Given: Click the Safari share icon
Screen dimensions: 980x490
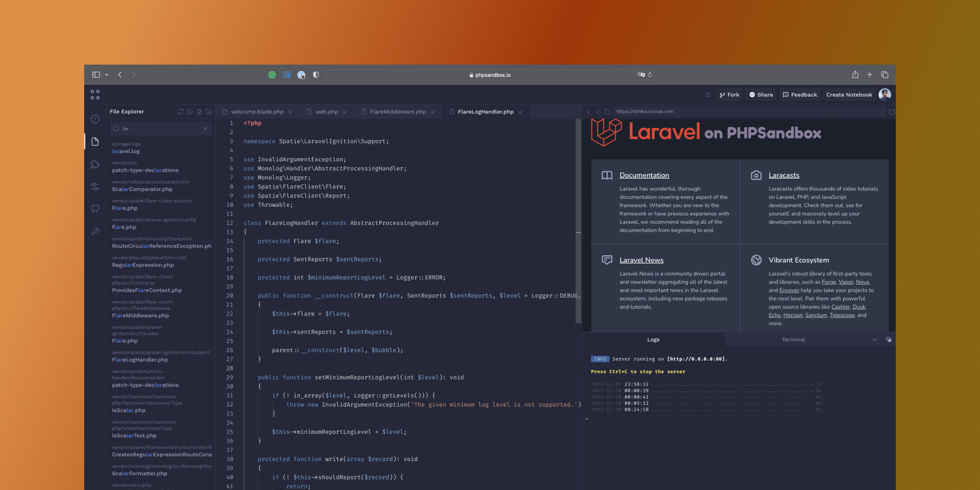Looking at the screenshot, I should (x=855, y=74).
